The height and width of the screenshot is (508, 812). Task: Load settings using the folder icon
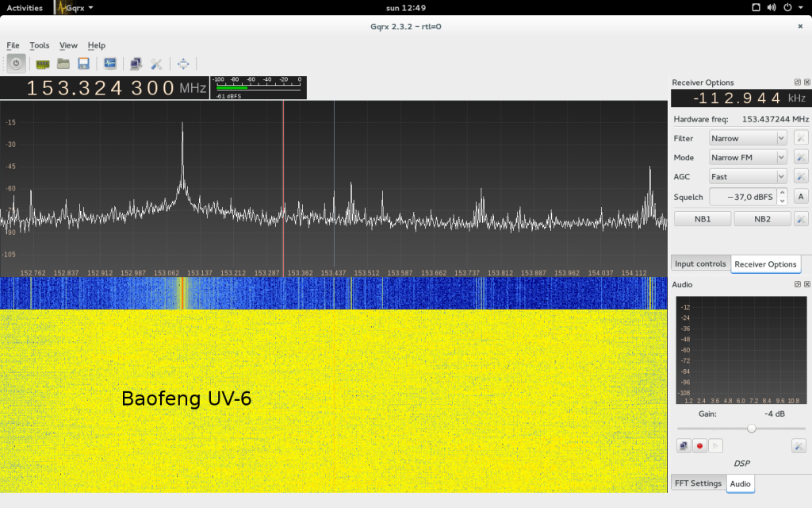(63, 63)
